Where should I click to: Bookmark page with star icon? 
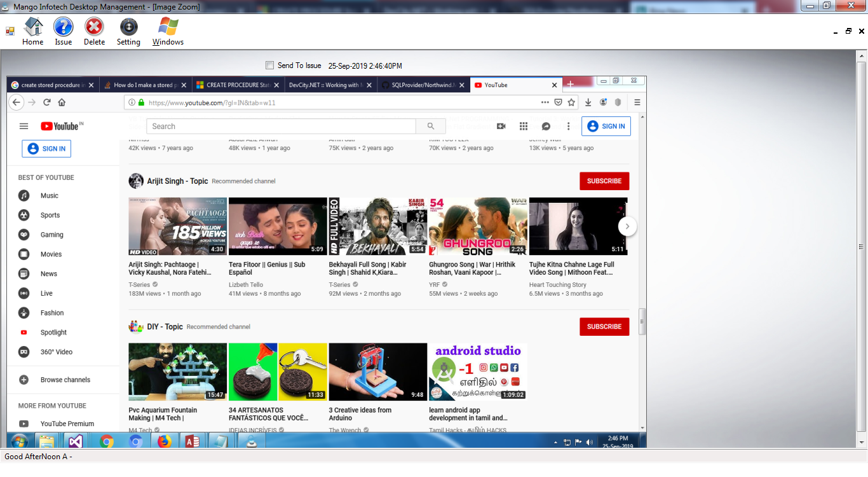point(571,102)
